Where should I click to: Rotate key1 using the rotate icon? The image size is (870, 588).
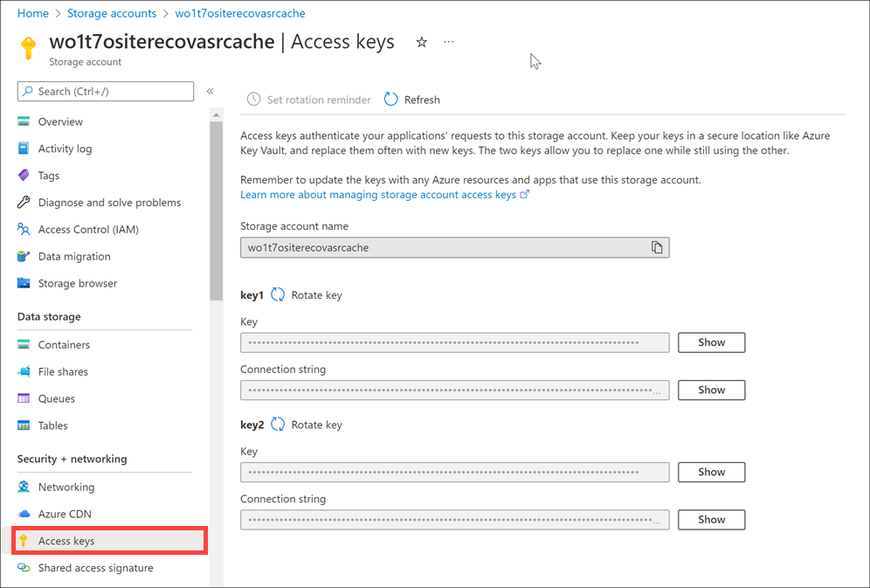click(x=278, y=295)
